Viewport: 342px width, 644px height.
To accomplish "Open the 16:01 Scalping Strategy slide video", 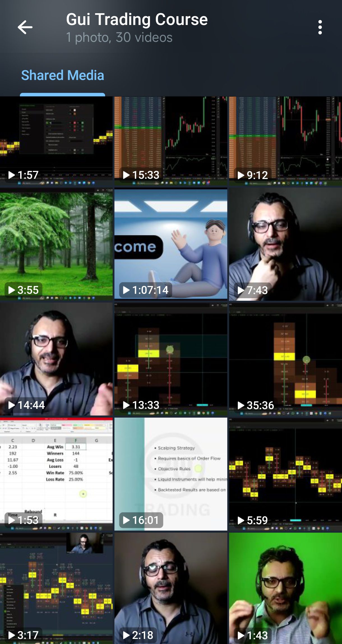I will point(171,474).
